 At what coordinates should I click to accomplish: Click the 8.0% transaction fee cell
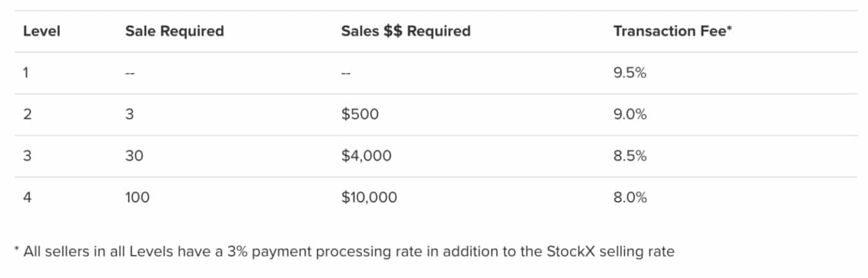[x=630, y=198]
